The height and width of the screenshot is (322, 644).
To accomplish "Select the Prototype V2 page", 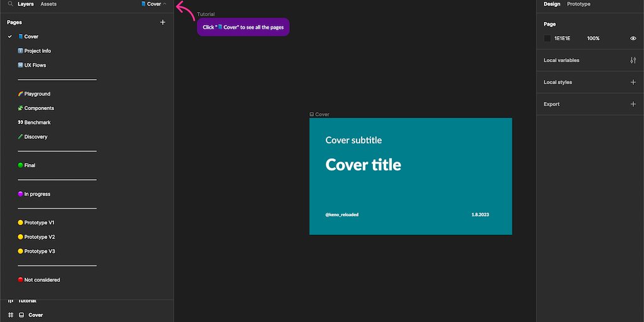I will pos(39,237).
